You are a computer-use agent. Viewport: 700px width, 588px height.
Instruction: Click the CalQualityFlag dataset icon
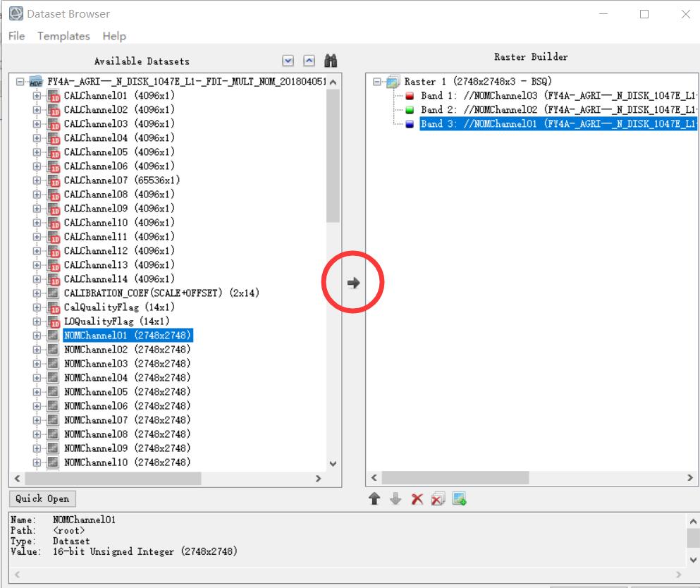point(54,307)
